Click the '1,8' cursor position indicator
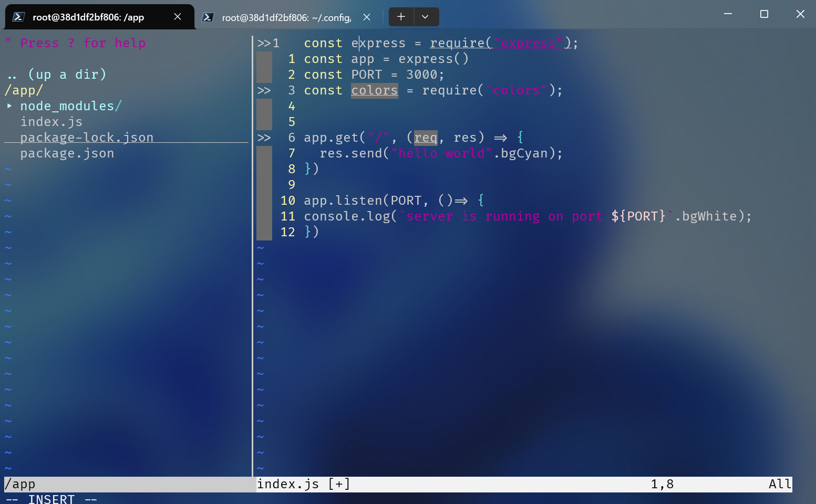Image resolution: width=816 pixels, height=504 pixels. pyautogui.click(x=662, y=484)
